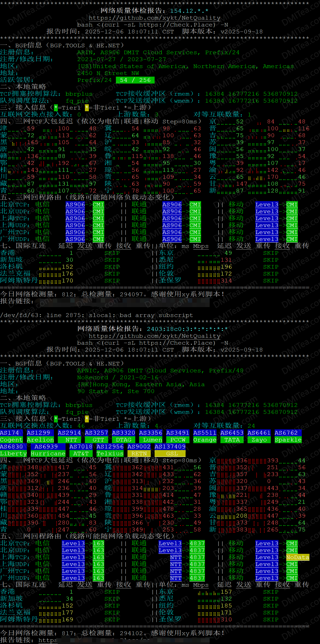This screenshot has height=644, width=320.
Task: Click the AS5511 tag
Action: coord(205,433)
